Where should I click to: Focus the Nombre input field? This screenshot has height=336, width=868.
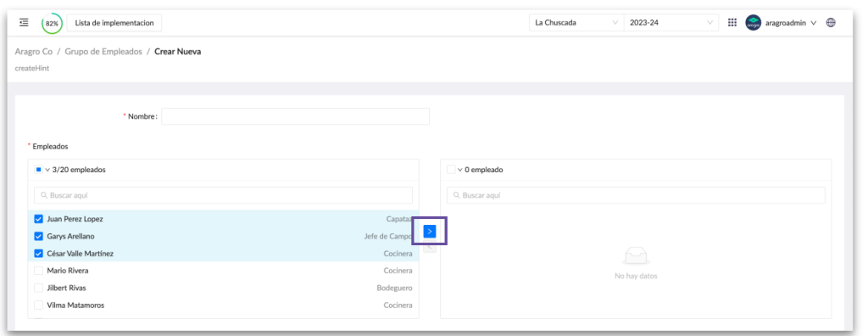(295, 116)
